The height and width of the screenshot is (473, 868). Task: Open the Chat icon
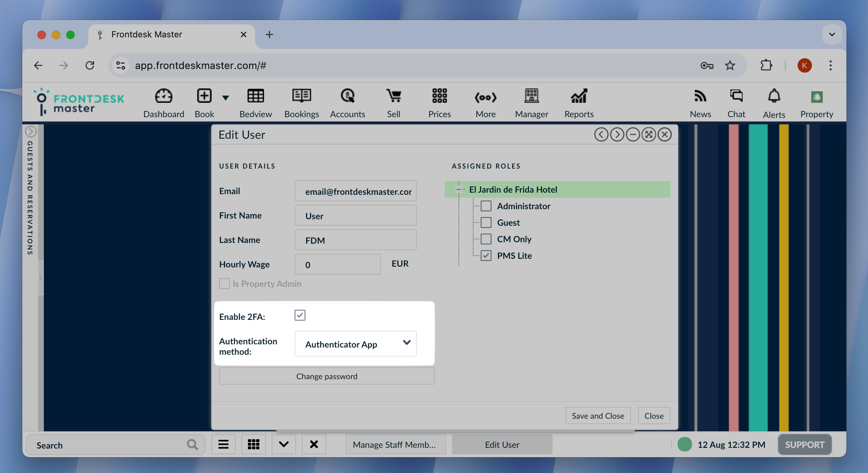coord(736,96)
